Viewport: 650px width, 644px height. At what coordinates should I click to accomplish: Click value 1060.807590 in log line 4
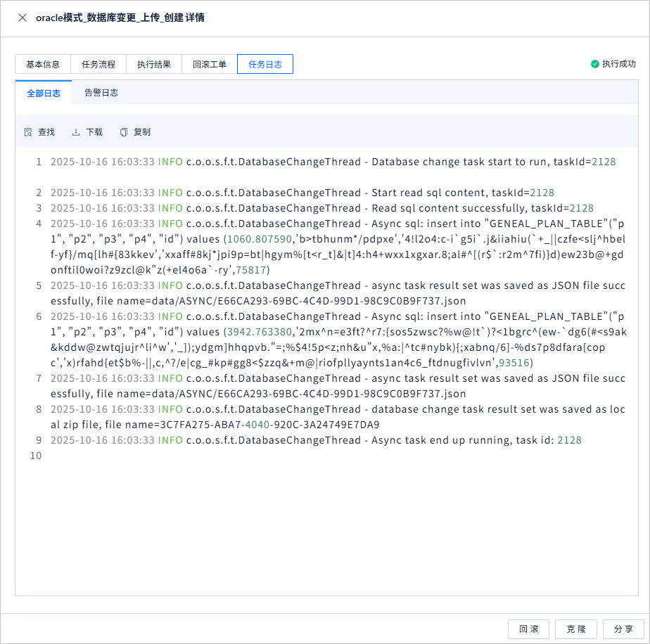point(260,239)
